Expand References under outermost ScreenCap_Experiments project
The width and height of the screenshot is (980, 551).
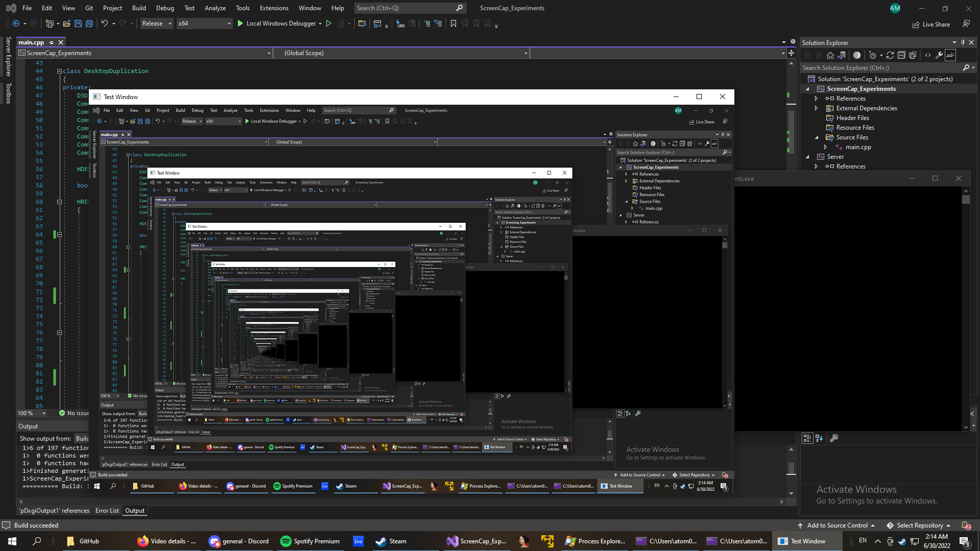coord(816,99)
